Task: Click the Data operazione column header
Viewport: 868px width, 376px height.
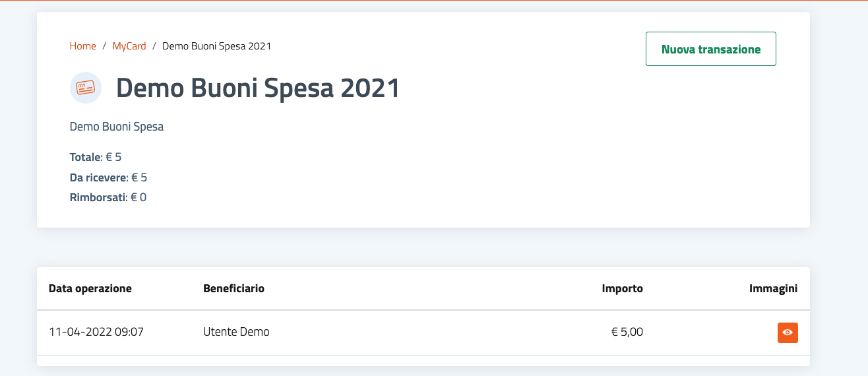Action: 90,288
